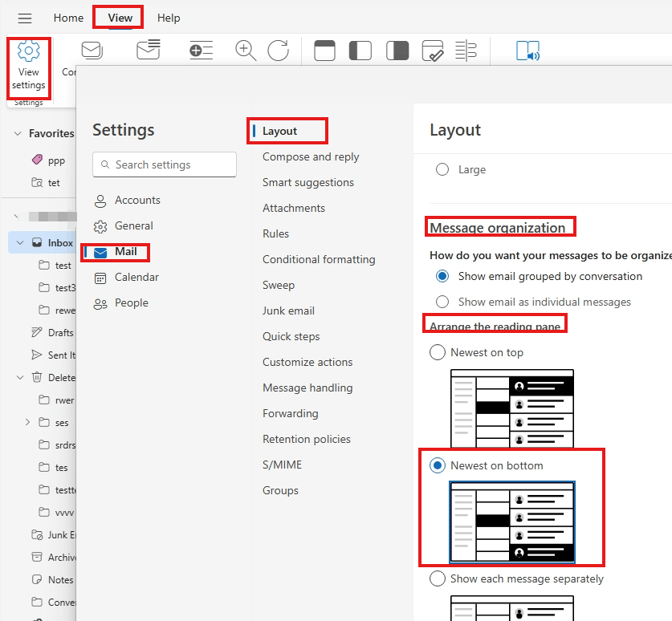Open the Help ribbon tab
Viewport: 672px width, 621px height.
(x=169, y=18)
